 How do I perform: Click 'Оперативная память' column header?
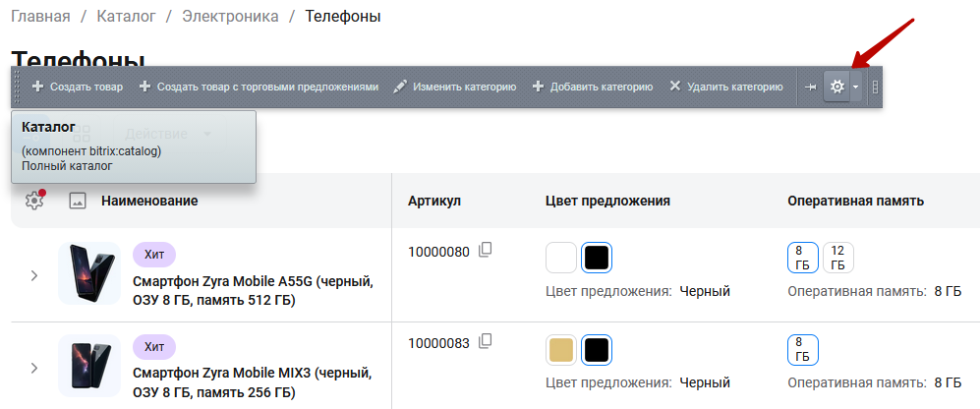tap(855, 201)
